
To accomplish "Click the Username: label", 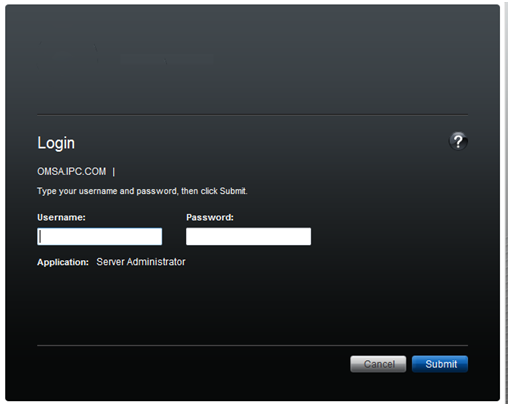I will (61, 217).
